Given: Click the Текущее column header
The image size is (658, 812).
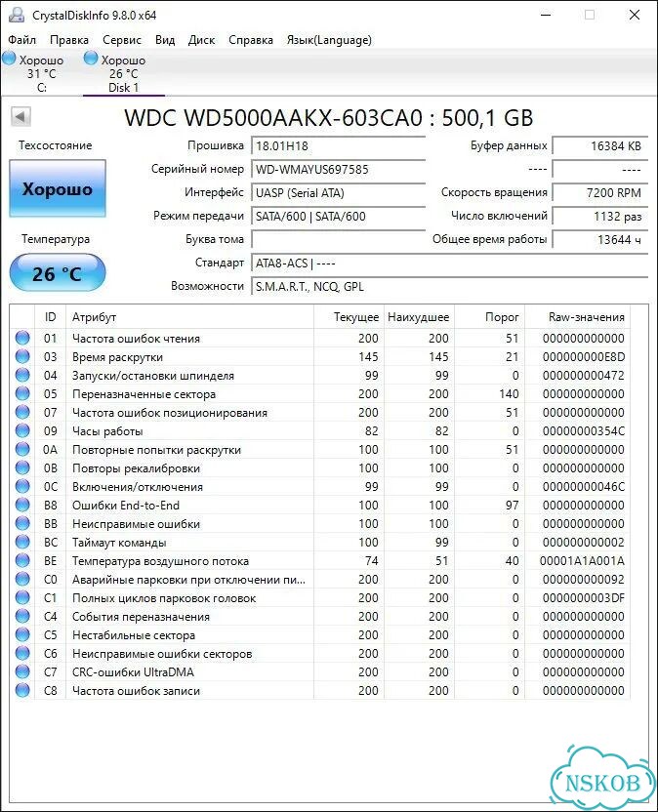Looking at the screenshot, I should pos(349,317).
